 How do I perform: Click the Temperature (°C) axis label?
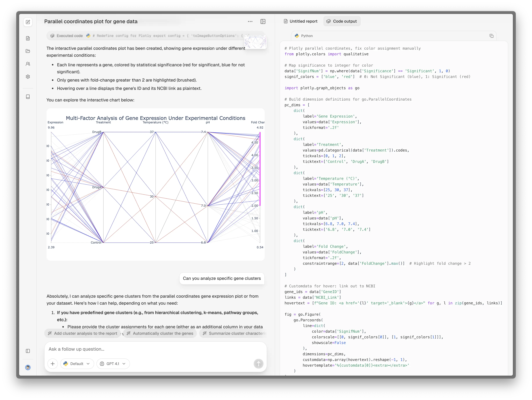(x=156, y=122)
